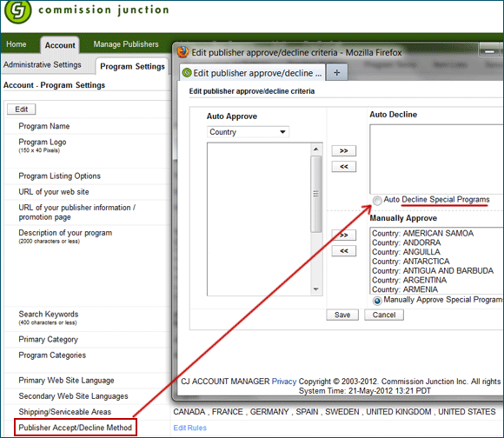
Task: Select the Edit publisher approve/decline browser tab
Action: [x=253, y=73]
